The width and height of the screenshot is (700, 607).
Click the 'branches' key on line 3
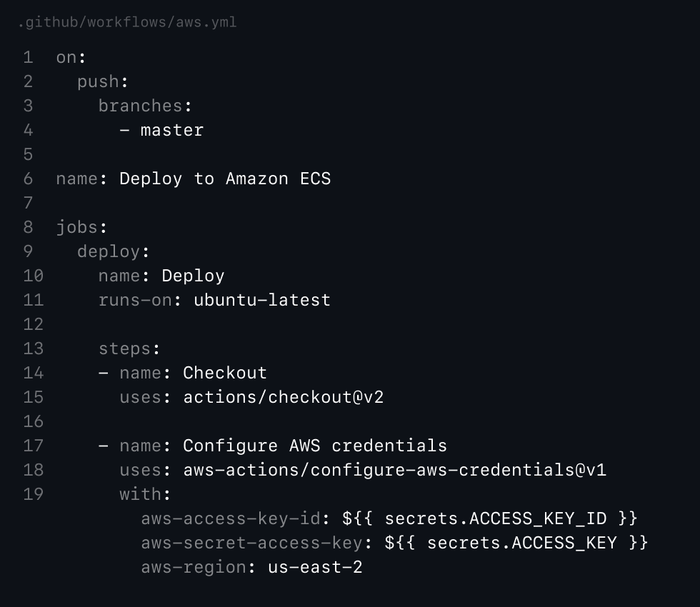click(x=140, y=106)
